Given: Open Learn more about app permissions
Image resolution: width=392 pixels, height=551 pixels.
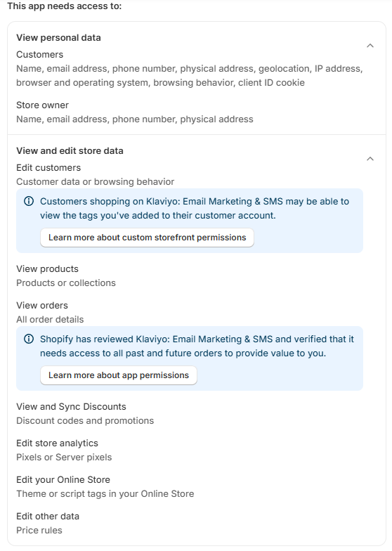Looking at the screenshot, I should tap(119, 375).
